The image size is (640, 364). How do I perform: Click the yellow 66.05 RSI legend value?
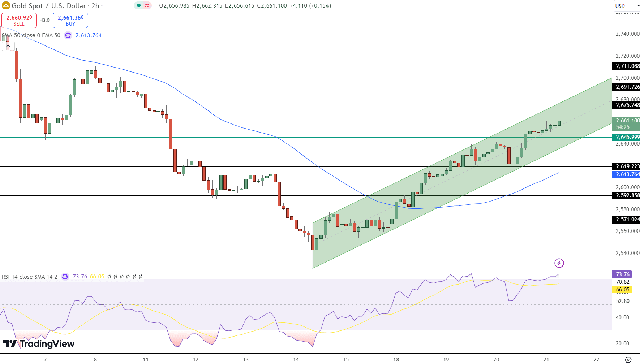[x=97, y=277]
